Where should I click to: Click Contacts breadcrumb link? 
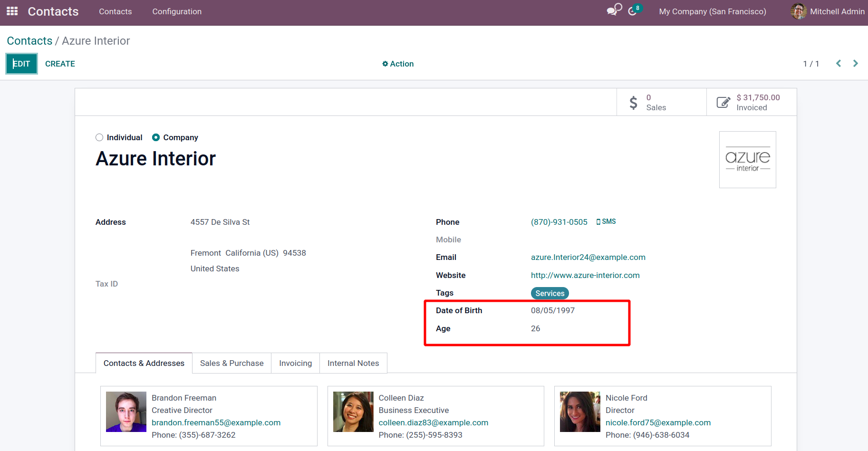[29, 41]
